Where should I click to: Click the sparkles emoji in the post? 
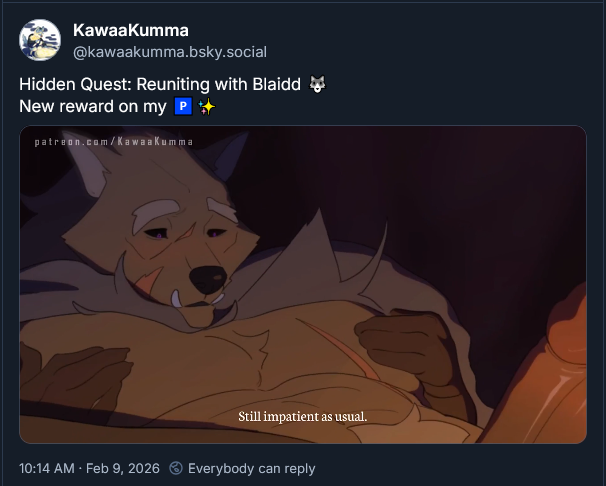tap(207, 107)
